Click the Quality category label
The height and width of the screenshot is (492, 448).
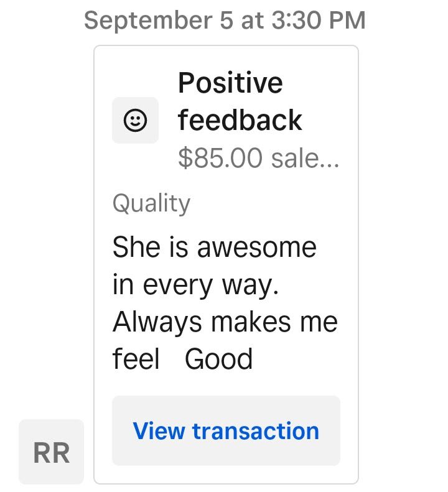(x=151, y=203)
